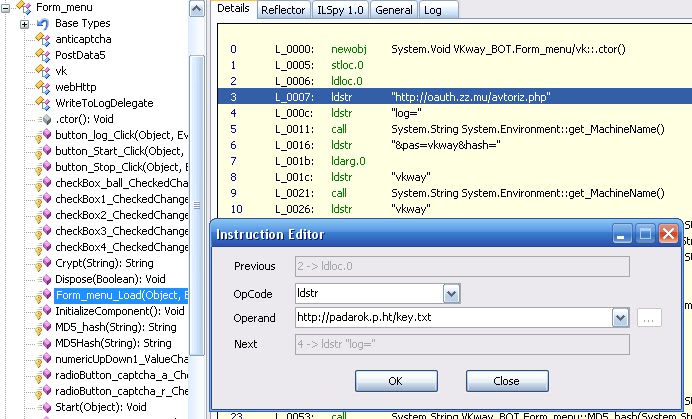This screenshot has height=419, width=692.
Task: Select the "log=" ldstr row
Action: [455, 113]
